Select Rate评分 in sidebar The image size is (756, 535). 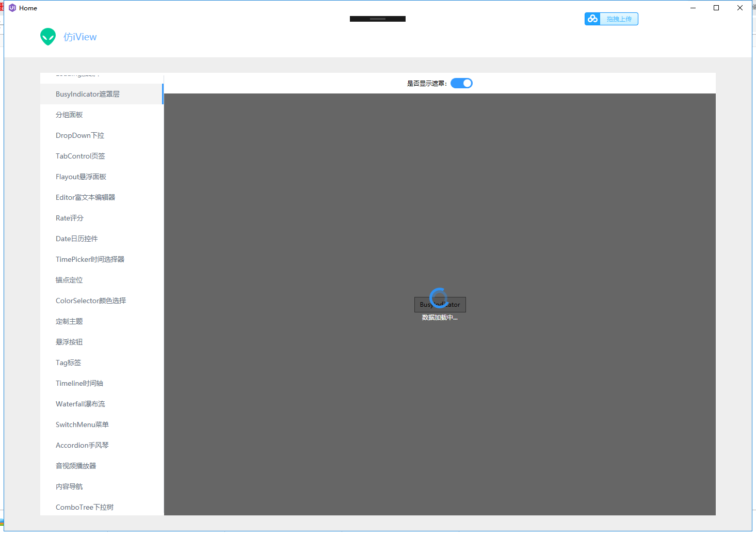pos(102,218)
